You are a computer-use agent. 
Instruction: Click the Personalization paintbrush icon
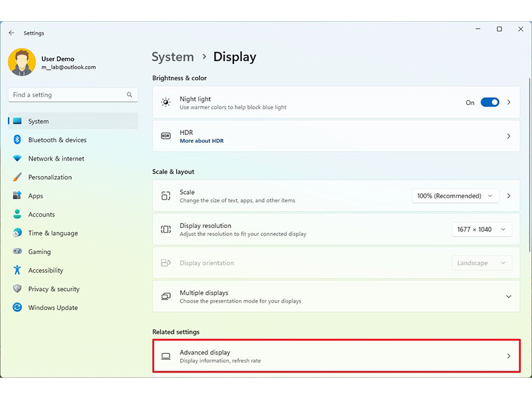point(17,177)
